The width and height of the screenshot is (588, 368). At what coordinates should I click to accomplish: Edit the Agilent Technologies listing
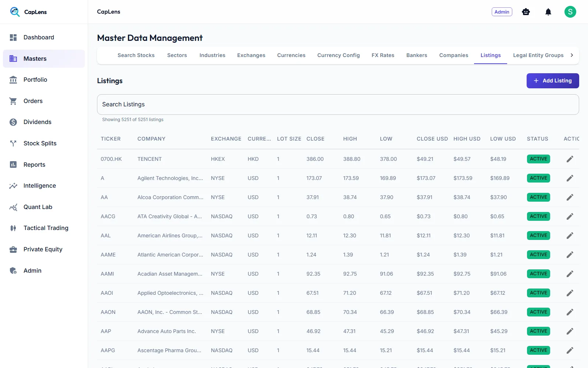(570, 178)
